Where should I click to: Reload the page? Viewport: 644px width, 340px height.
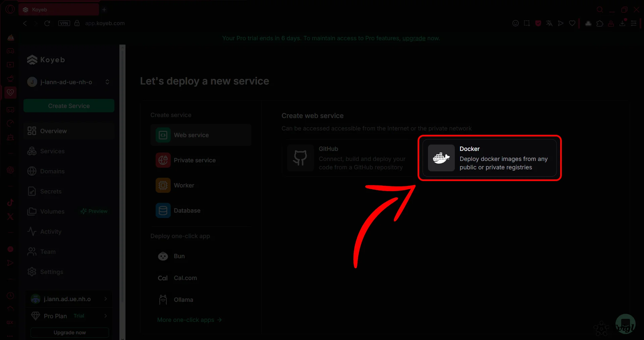pyautogui.click(x=47, y=23)
